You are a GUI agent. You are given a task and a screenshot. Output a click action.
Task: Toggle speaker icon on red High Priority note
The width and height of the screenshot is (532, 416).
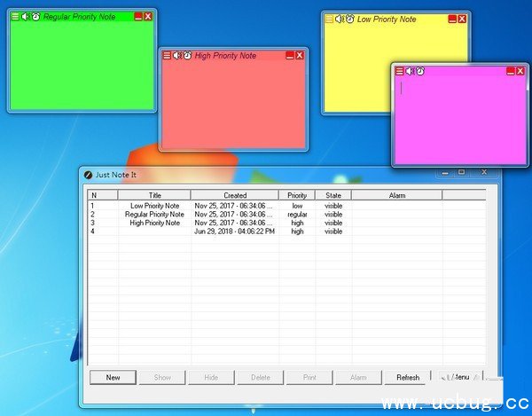[x=176, y=56]
